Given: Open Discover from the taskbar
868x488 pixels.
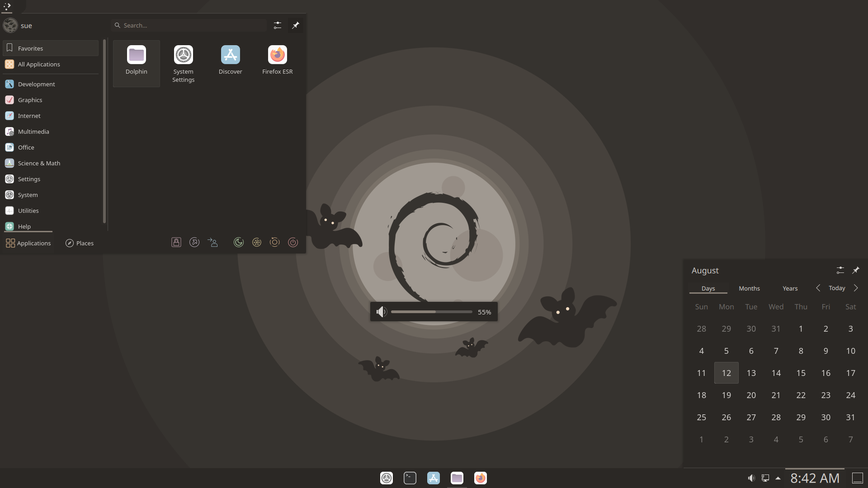Looking at the screenshot, I should pos(434,478).
